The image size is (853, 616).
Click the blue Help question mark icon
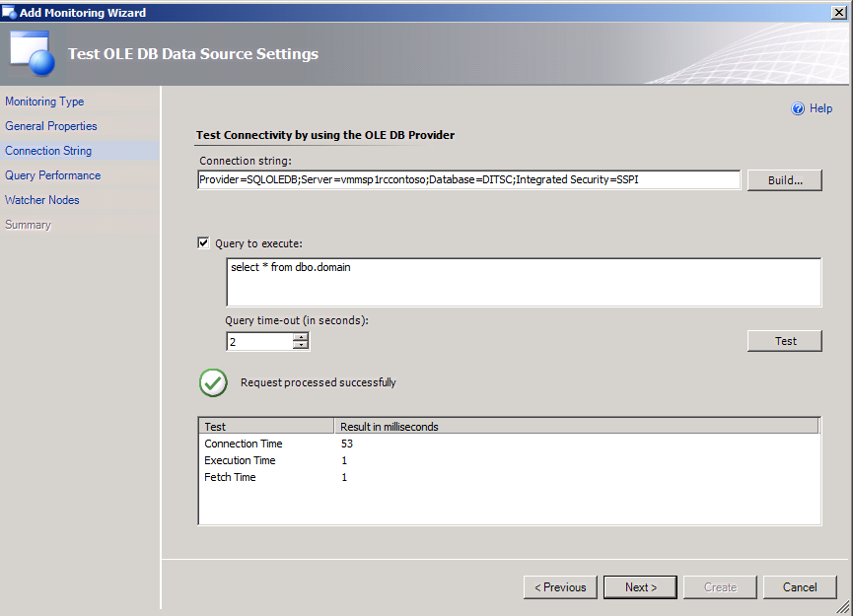(798, 108)
